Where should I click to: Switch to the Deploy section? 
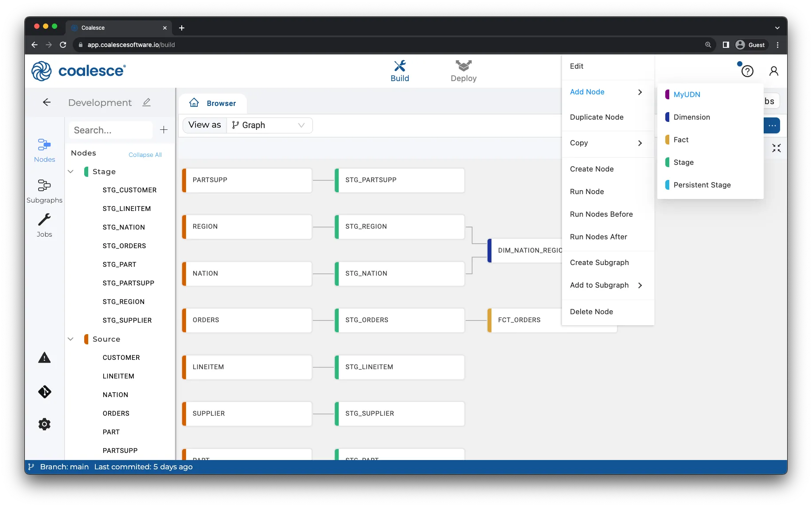[x=463, y=71]
